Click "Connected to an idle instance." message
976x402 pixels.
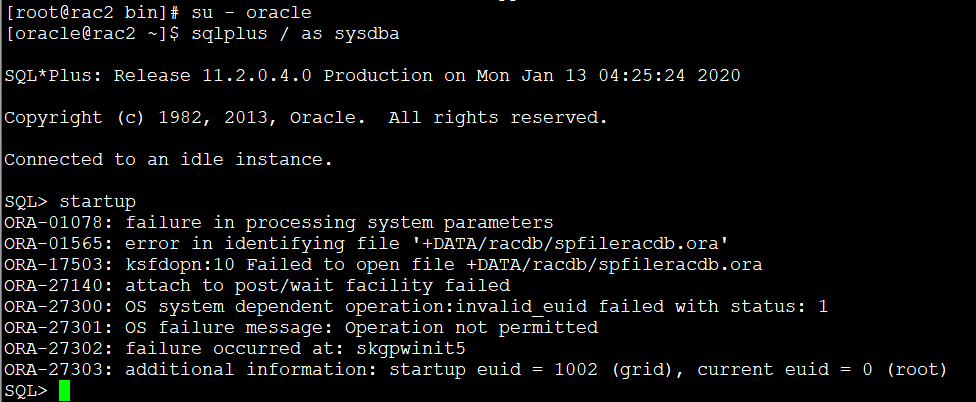point(168,159)
